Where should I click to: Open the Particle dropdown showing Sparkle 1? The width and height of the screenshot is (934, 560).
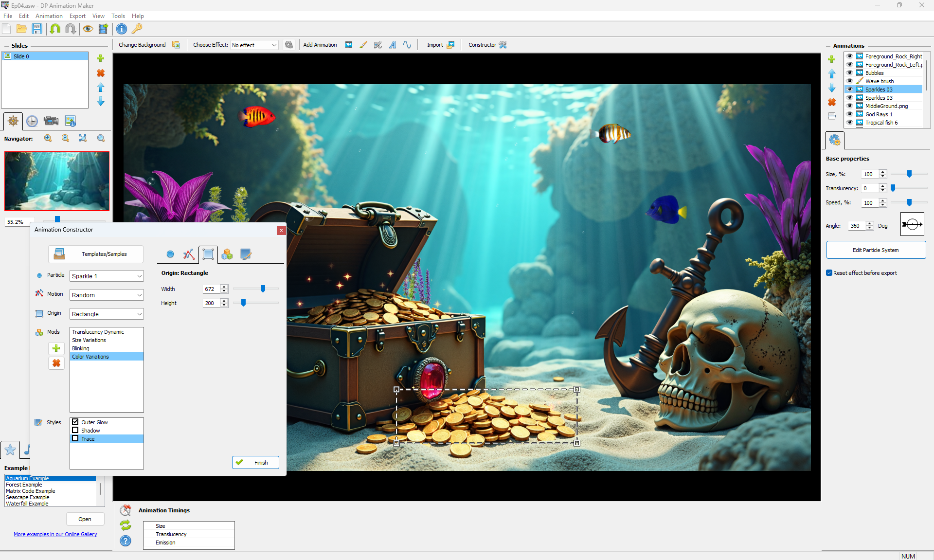[107, 276]
